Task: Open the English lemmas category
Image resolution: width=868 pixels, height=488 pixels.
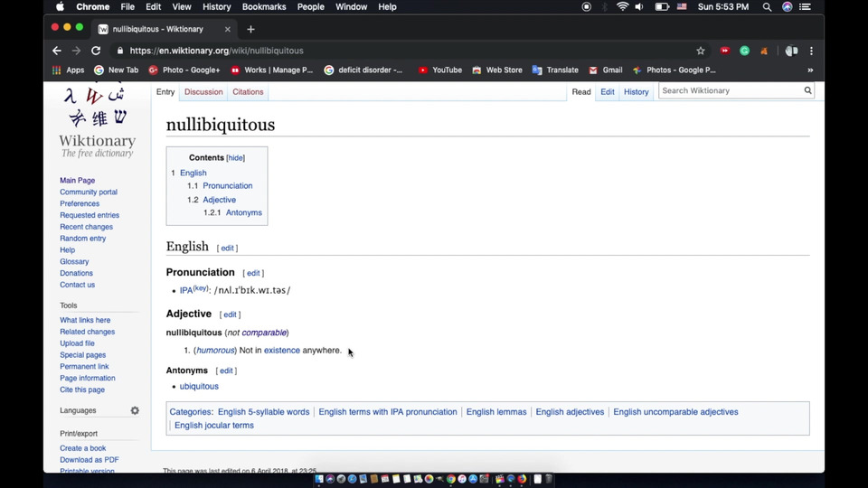Action: tap(496, 412)
